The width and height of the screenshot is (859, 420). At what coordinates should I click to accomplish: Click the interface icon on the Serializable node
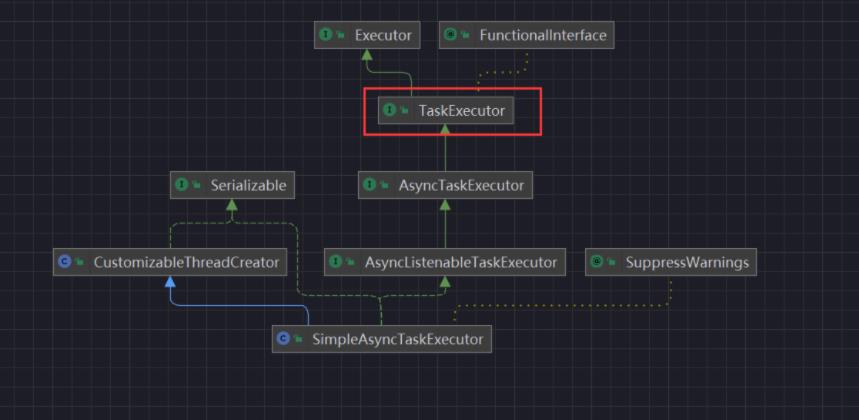[182, 185]
